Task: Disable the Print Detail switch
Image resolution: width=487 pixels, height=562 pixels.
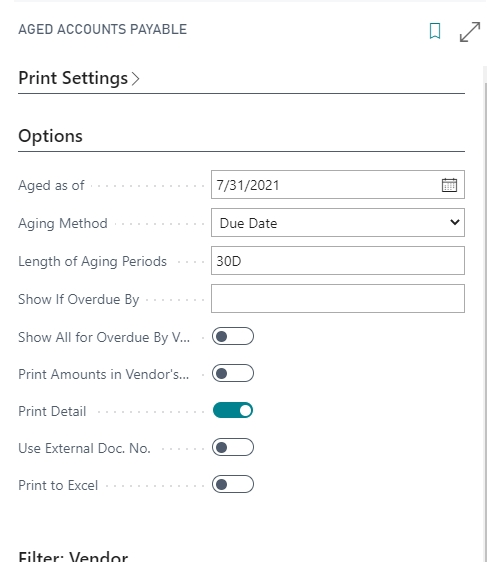Action: coord(233,410)
